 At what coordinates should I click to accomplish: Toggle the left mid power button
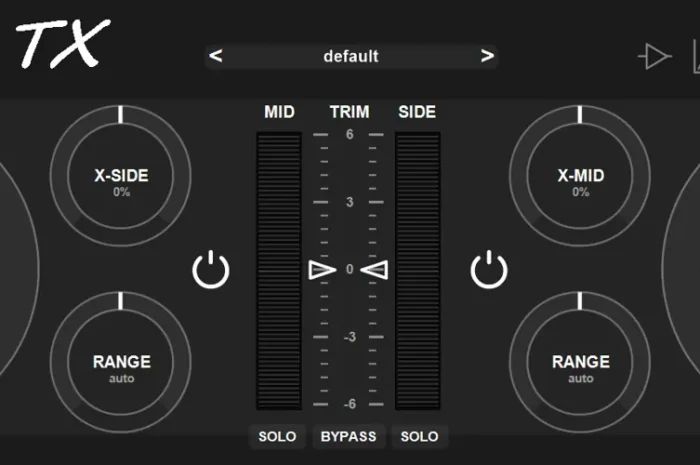click(x=211, y=270)
